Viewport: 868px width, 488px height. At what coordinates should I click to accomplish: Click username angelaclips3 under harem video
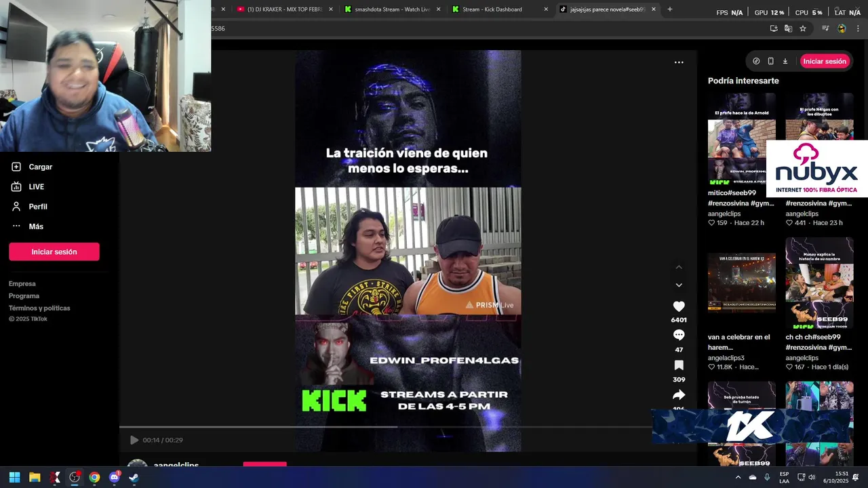pyautogui.click(x=726, y=358)
